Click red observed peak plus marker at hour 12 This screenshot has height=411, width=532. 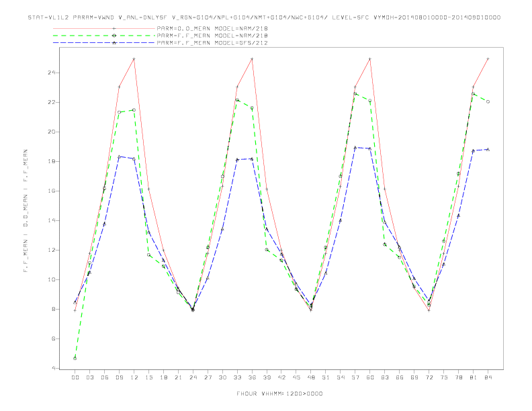click(x=134, y=59)
